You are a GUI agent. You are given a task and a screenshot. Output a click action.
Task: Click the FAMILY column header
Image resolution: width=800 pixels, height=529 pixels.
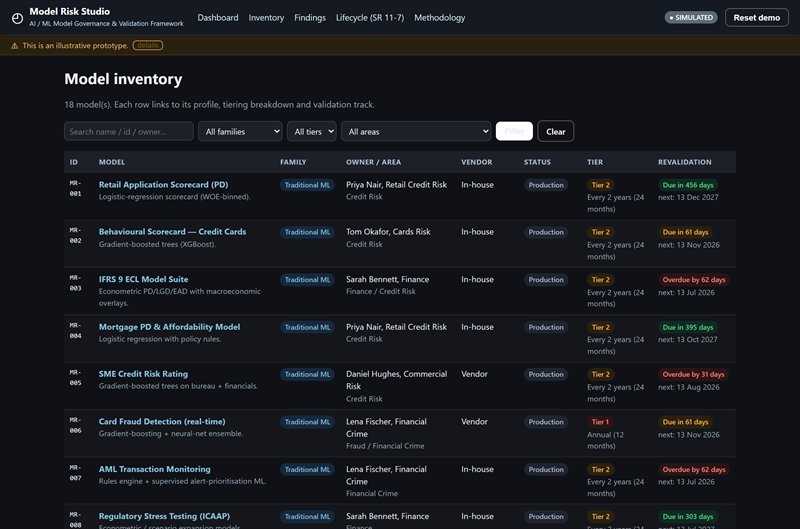click(293, 162)
